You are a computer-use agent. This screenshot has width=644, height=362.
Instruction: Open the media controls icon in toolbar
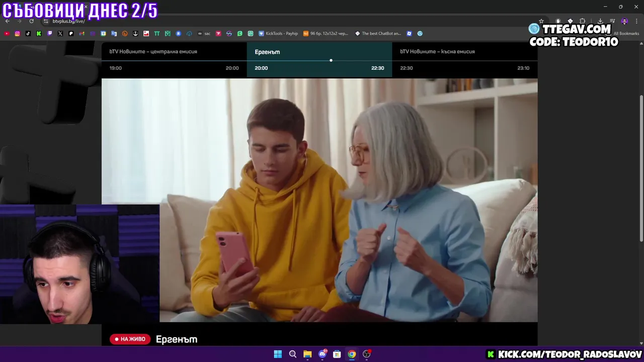(x=612, y=21)
